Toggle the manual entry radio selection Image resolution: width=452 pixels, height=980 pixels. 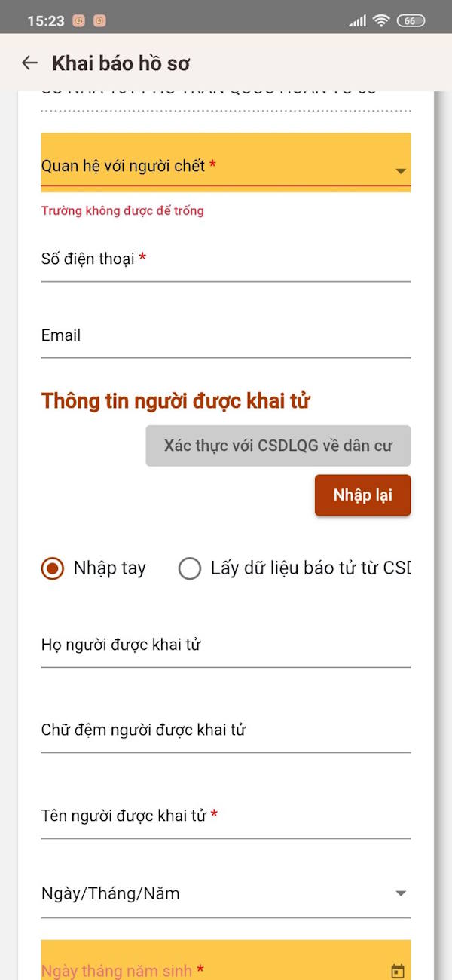52,568
